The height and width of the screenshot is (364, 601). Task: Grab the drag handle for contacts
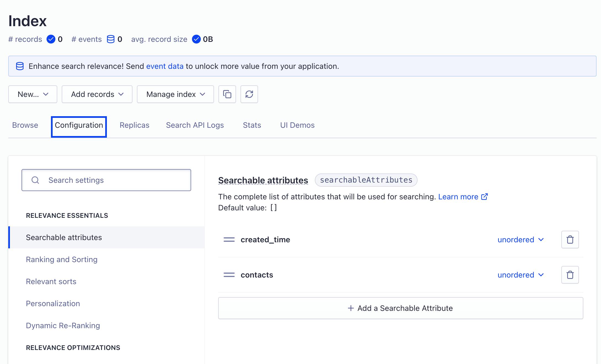coord(229,275)
